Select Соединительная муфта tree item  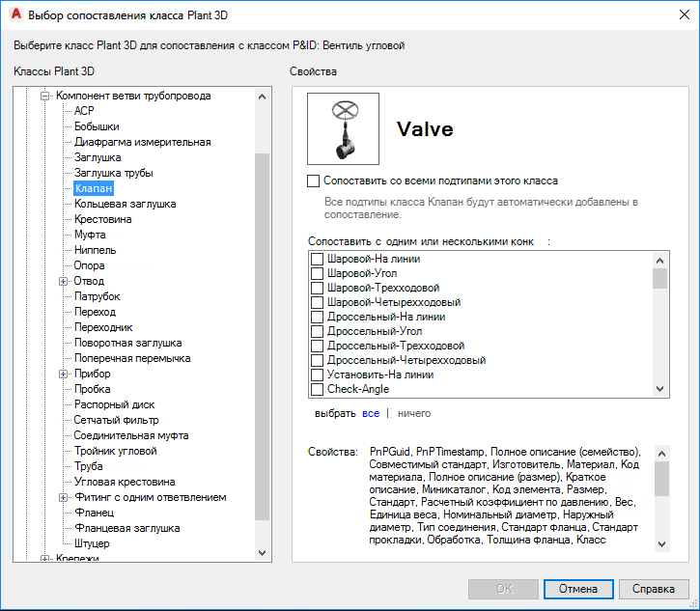(x=131, y=435)
